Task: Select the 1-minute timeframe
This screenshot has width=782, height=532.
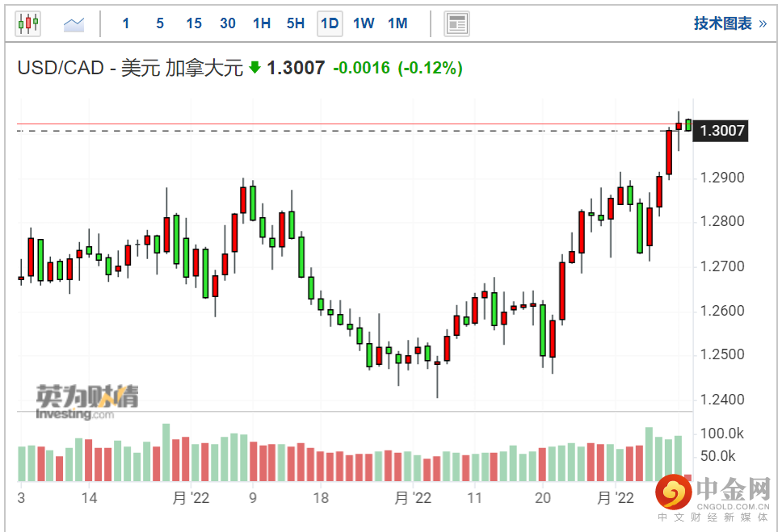Action: 126,23
